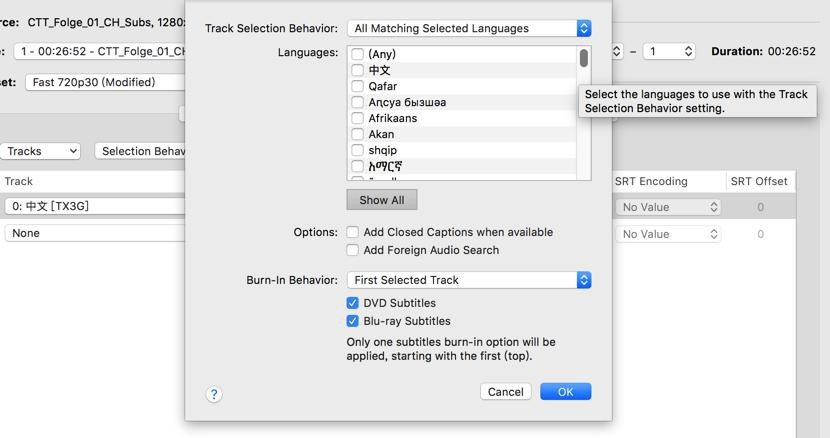Open Track Selection Behavior dropdown

[468, 29]
